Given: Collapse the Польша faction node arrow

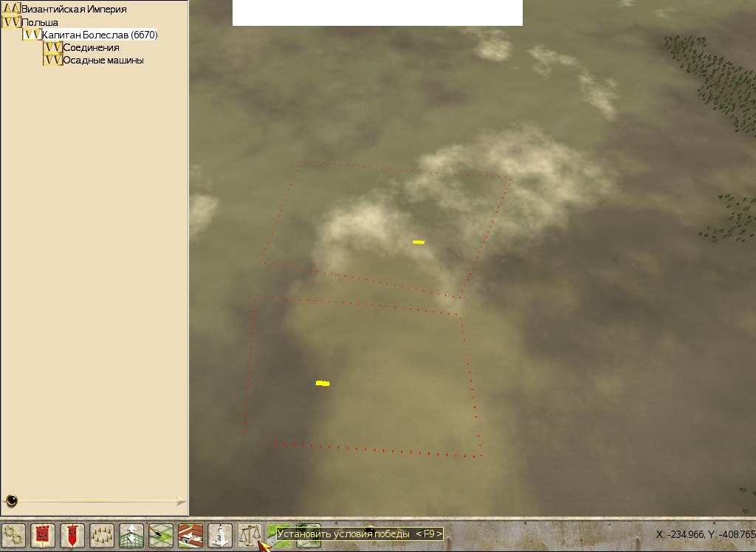Looking at the screenshot, I should click(12, 22).
